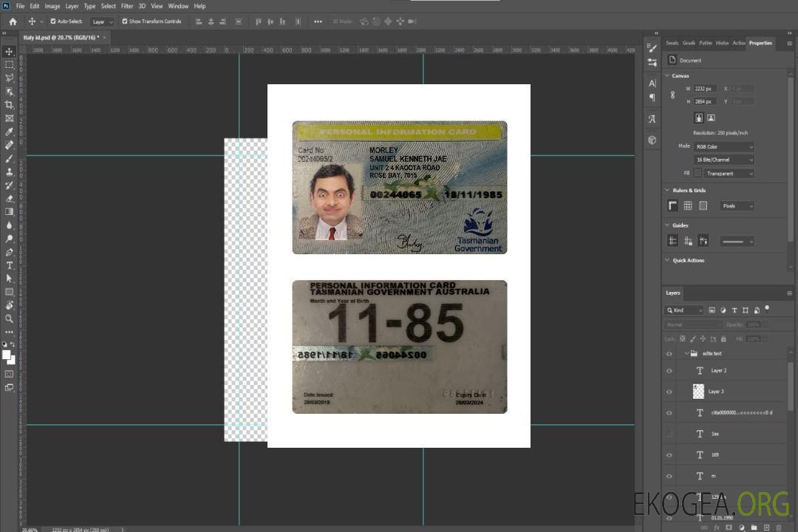
Task: Select the Crop tool in the toolbar
Action: click(9, 105)
